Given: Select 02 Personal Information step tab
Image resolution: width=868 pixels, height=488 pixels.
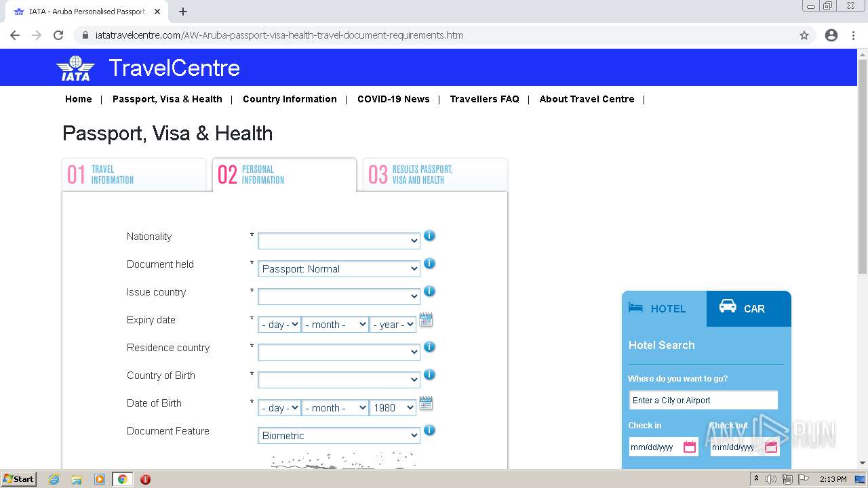Looking at the screenshot, I should pos(284,175).
